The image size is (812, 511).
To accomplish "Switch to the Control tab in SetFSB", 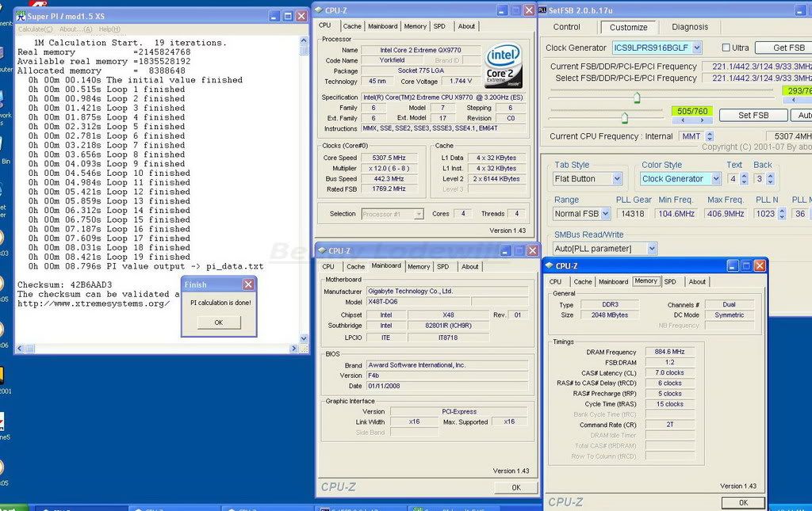I will (x=567, y=27).
